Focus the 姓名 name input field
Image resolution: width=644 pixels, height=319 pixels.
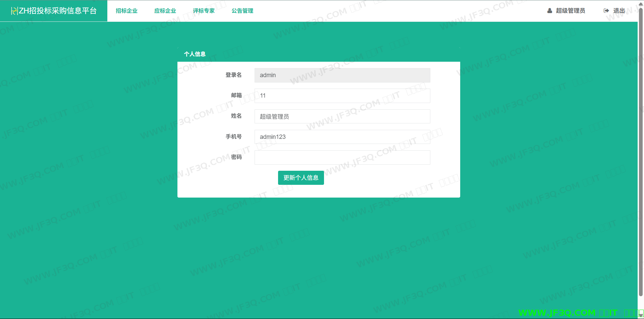click(342, 116)
